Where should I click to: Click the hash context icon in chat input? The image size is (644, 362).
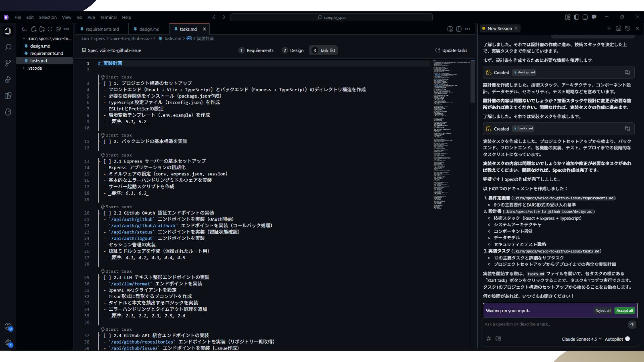pyautogui.click(x=489, y=339)
